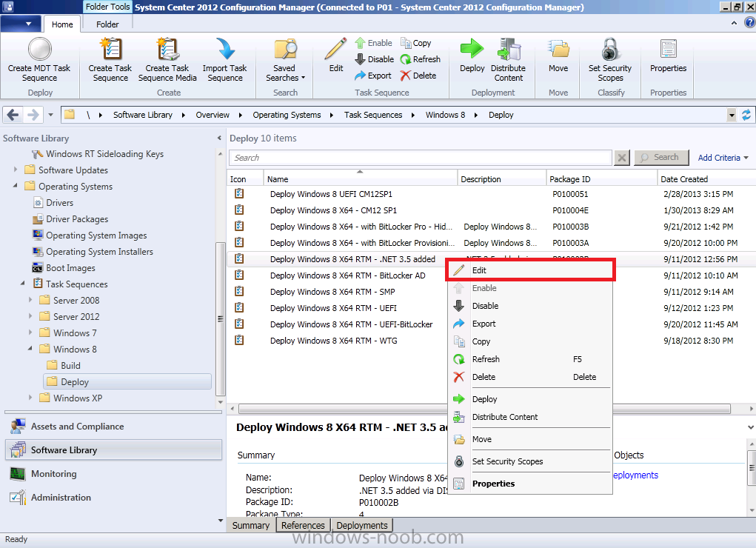Viewport: 756px width, 548px height.
Task: Click the Create Task Sequence Media icon
Action: pos(167,49)
